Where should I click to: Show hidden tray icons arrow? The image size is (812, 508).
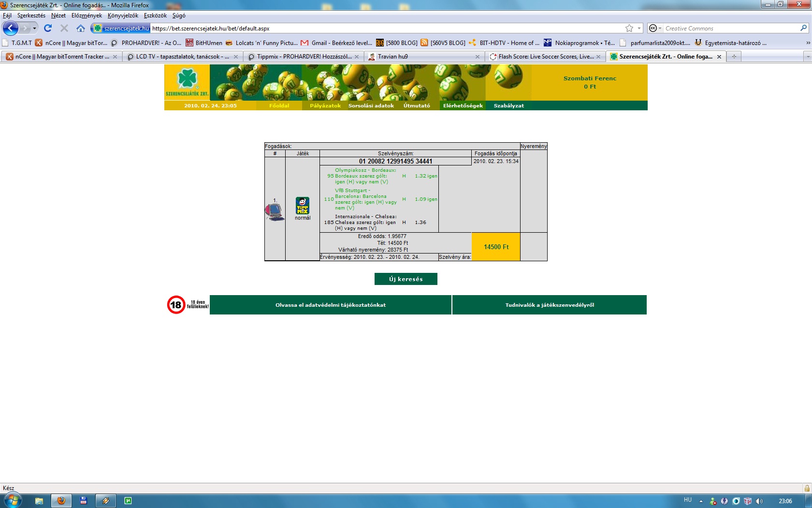click(x=701, y=501)
